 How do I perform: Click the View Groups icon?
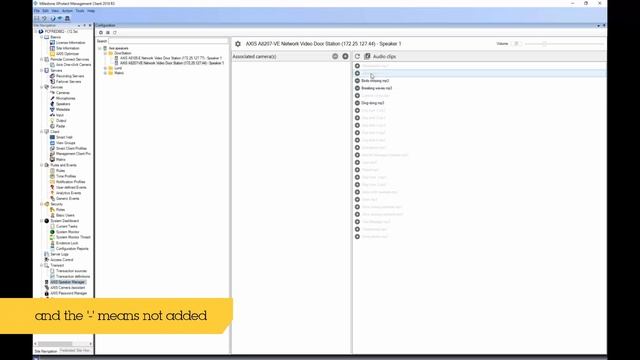pos(52,143)
